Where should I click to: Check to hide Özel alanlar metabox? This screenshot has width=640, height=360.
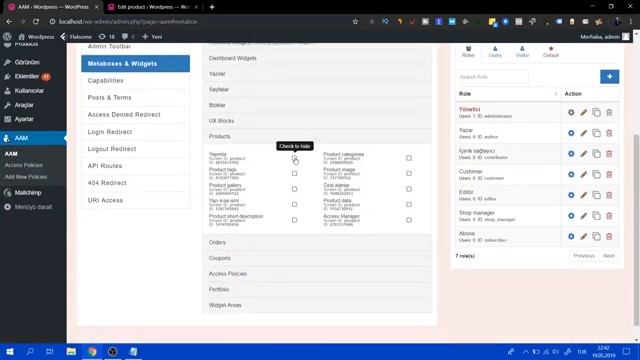pyautogui.click(x=409, y=189)
